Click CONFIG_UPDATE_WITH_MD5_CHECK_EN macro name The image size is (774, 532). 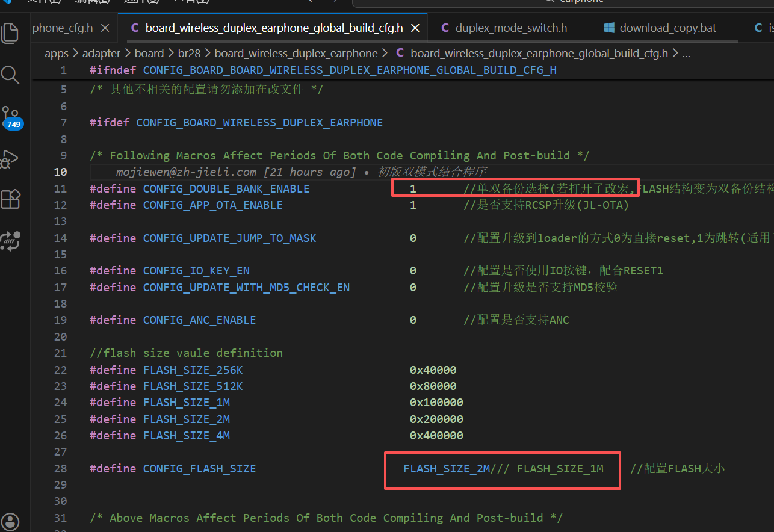[x=246, y=287]
